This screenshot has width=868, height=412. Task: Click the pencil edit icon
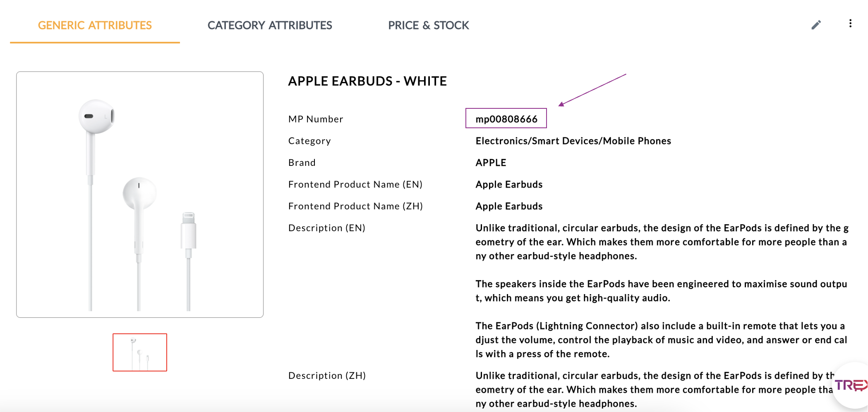(x=816, y=25)
